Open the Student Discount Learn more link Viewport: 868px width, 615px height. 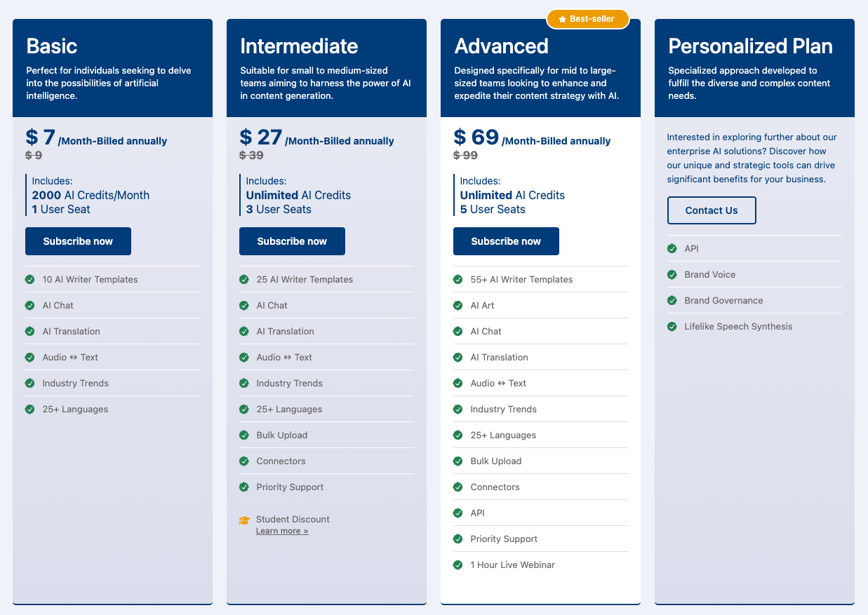point(282,532)
